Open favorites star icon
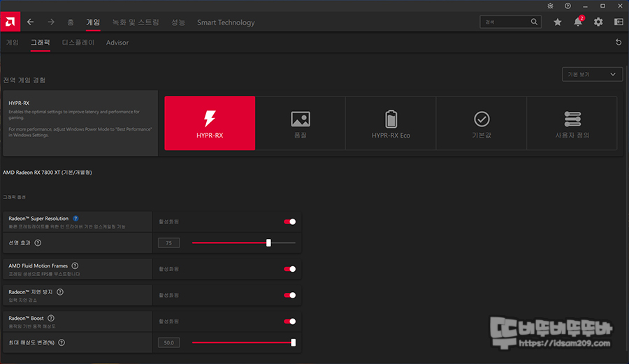Image resolution: width=629 pixels, height=364 pixels. [x=557, y=22]
